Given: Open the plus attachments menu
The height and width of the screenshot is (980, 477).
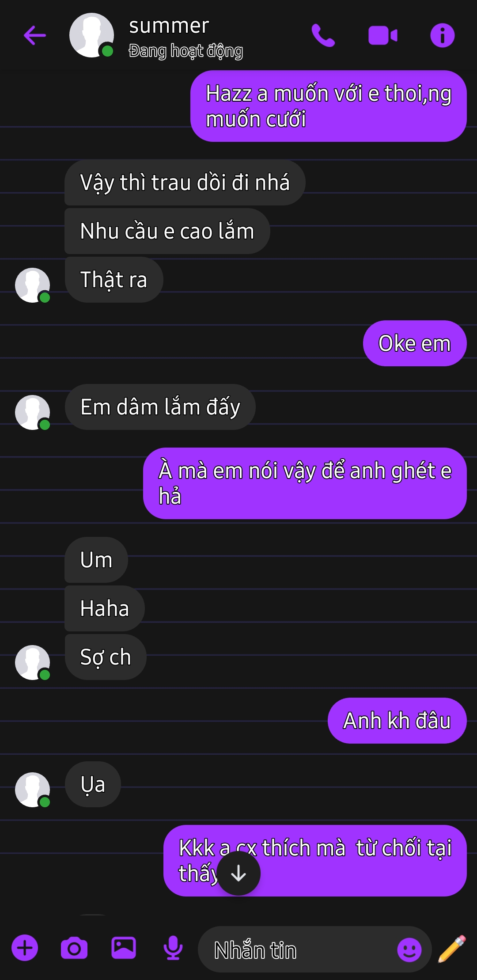Looking at the screenshot, I should tap(25, 948).
